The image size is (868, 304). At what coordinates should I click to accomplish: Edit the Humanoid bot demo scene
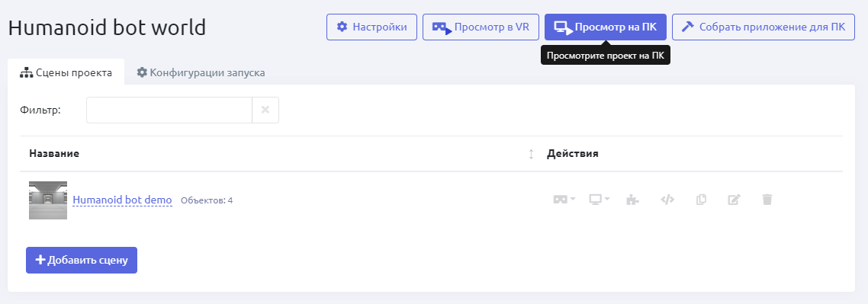734,200
